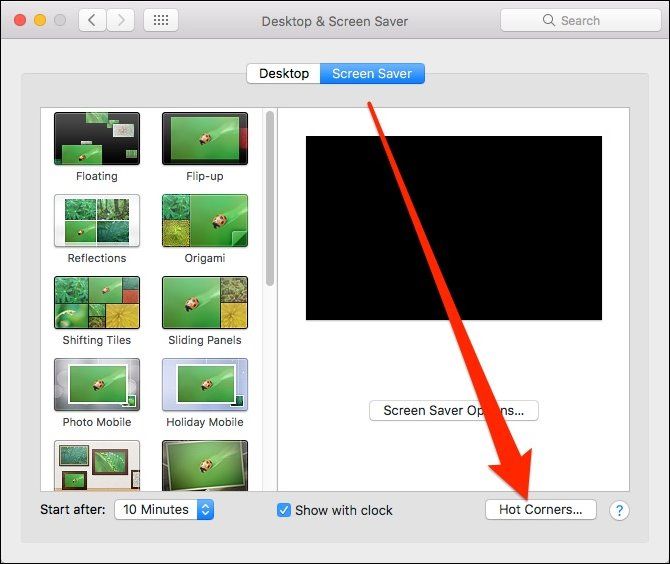
Task: Select the photo wall screen saver thumbnail
Action: click(97, 466)
